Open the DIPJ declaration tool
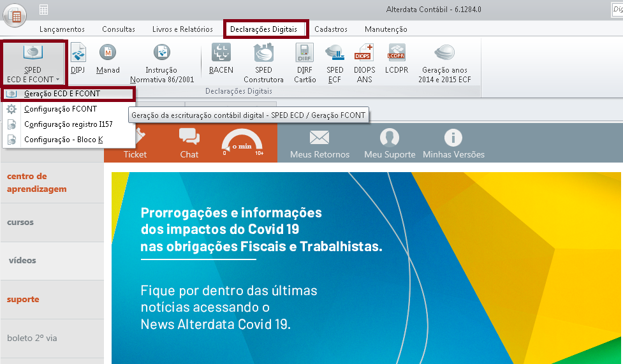623x364 pixels. click(78, 59)
